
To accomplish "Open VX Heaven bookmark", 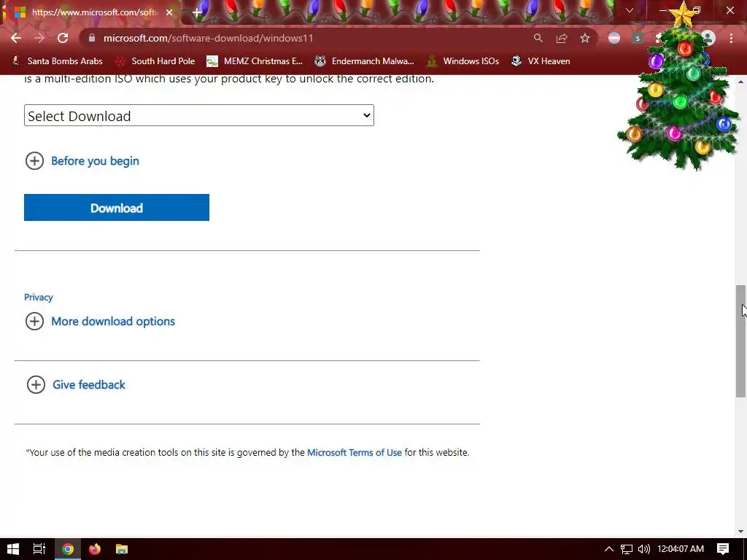I will click(541, 61).
